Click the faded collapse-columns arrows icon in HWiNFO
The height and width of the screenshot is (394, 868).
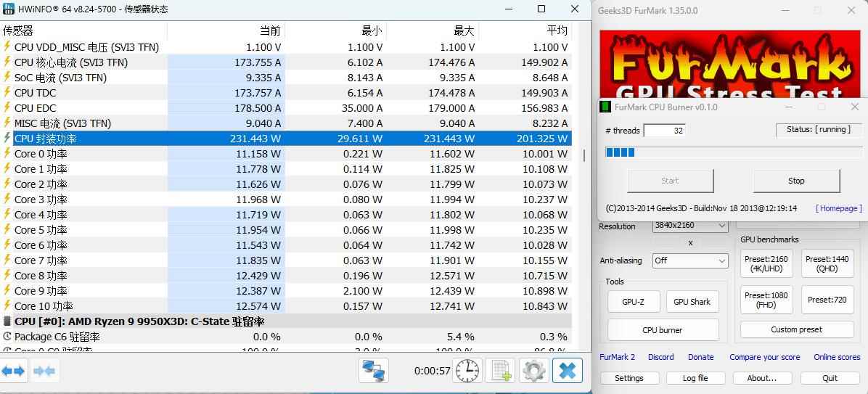(45, 371)
